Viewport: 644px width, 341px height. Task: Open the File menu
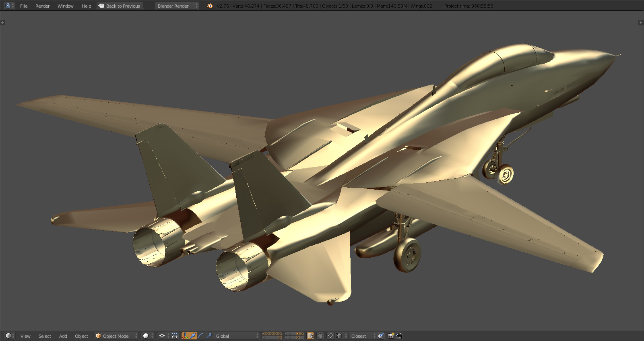click(24, 6)
